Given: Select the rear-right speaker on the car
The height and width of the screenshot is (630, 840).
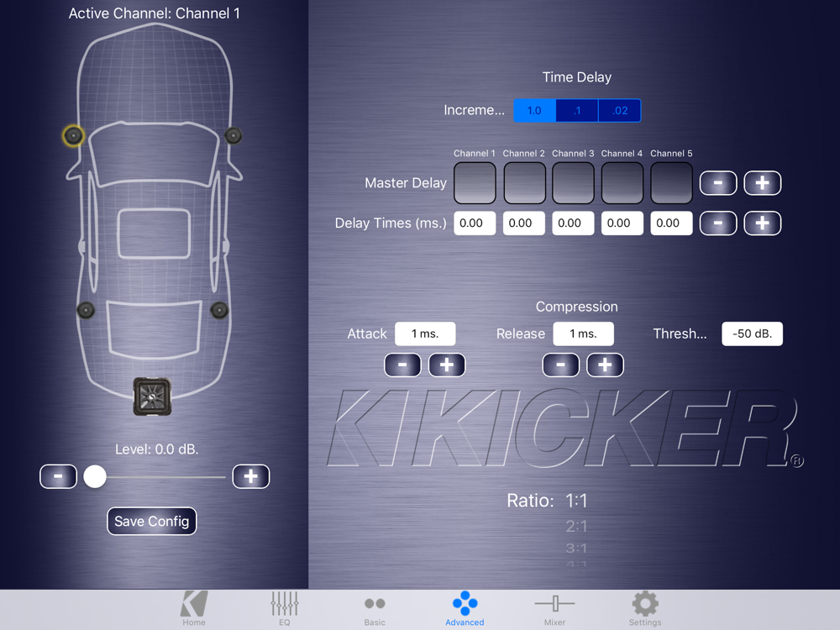Looking at the screenshot, I should click(x=219, y=310).
